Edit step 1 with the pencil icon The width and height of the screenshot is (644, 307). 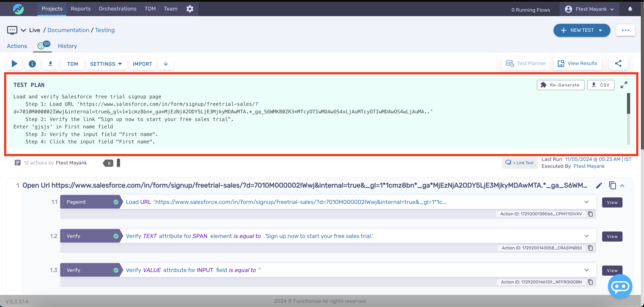coord(599,185)
